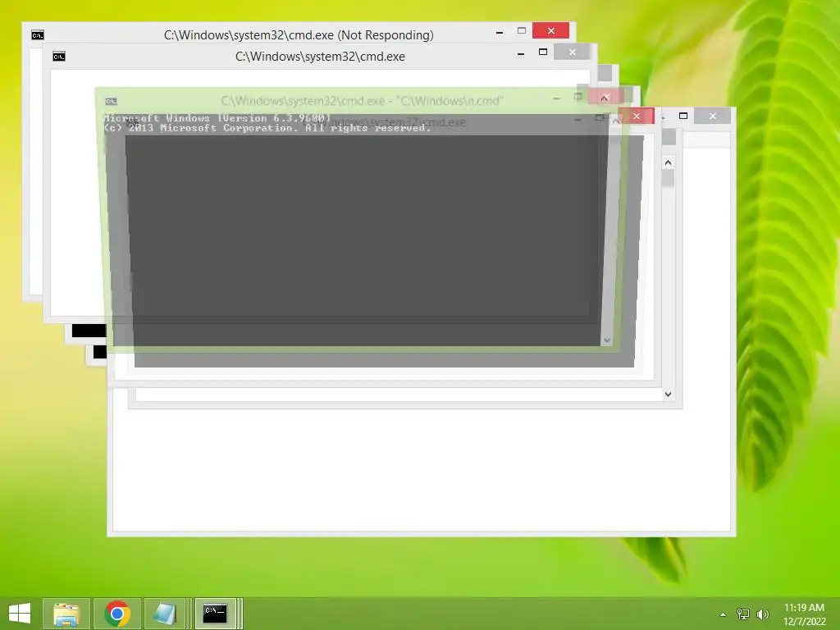Close the rightmost window with the gray X
Image resolution: width=840 pixels, height=630 pixels.
(x=713, y=116)
